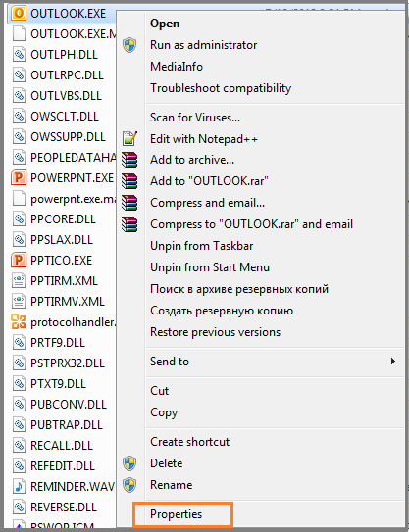Click the OUTLOOK.EXE.M blank file icon
The height and width of the screenshot is (532, 409).
point(19,34)
